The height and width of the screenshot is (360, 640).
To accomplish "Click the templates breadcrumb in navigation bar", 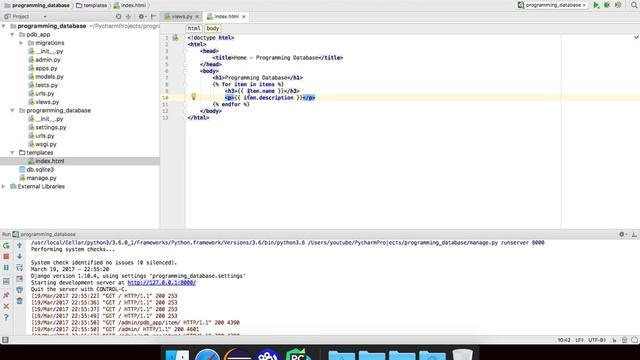I will click(91, 5).
